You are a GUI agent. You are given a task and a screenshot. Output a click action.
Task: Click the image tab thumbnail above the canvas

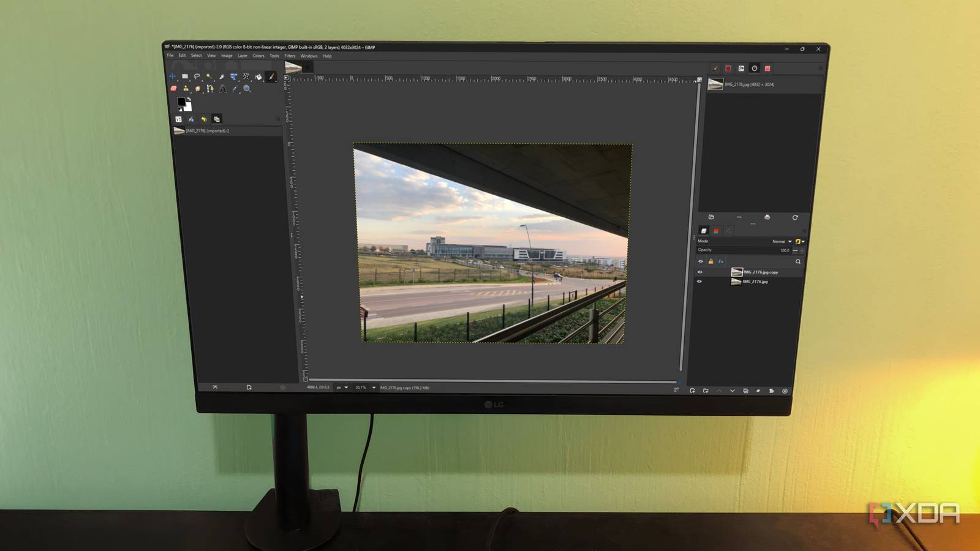[x=293, y=67]
